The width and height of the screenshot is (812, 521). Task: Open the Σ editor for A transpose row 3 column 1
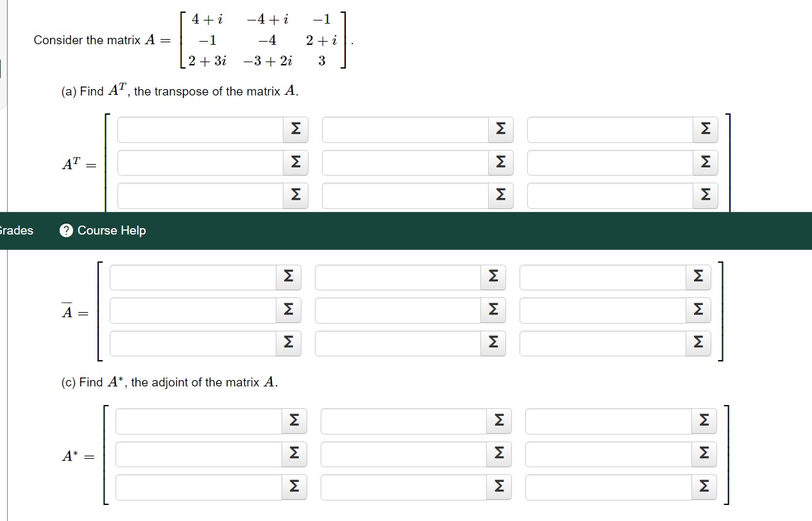point(294,195)
